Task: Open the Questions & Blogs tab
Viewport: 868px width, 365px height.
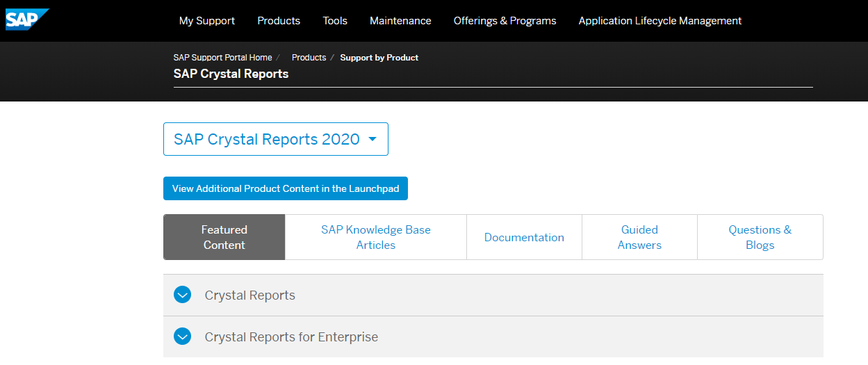Action: click(x=760, y=237)
